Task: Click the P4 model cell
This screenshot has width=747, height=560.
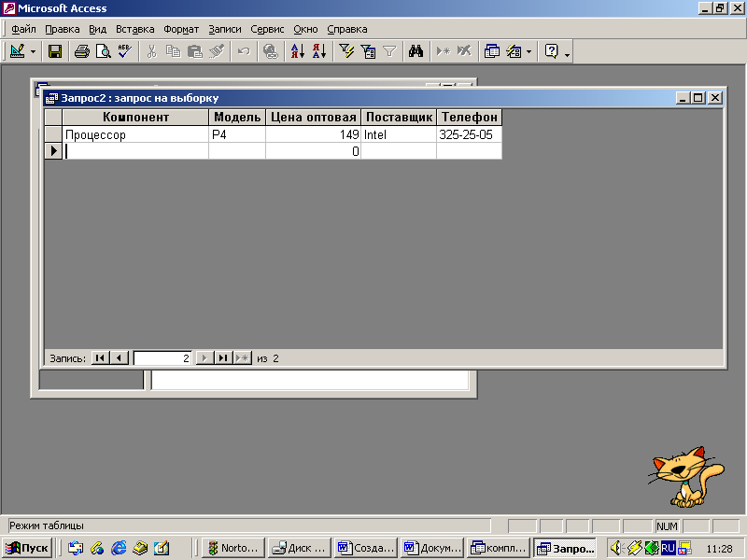Action: point(237,134)
